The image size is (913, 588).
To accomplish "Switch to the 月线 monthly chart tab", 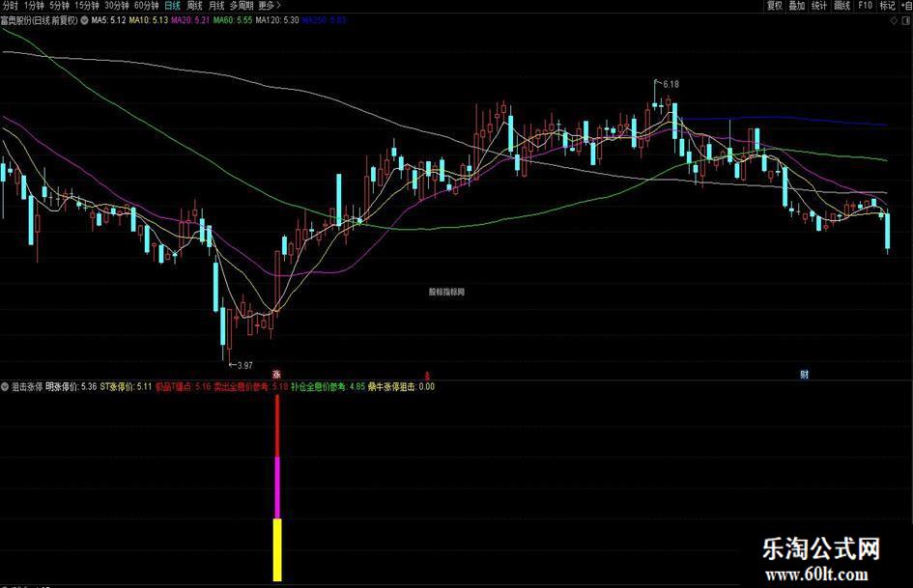I will tap(216, 5).
